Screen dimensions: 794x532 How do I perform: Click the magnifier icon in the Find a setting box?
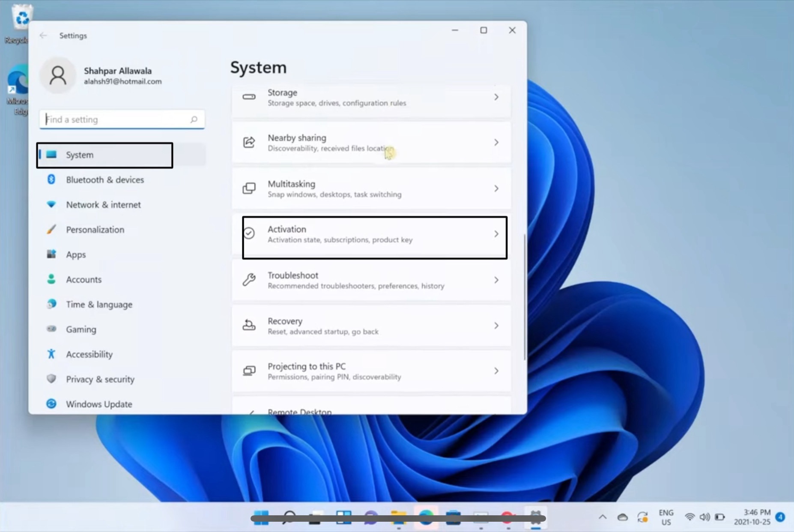[194, 120]
